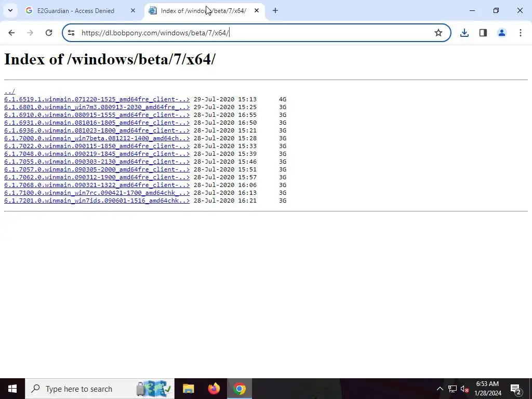The height and width of the screenshot is (399, 532).
Task: Open File Explorer from taskbar
Action: click(x=188, y=389)
